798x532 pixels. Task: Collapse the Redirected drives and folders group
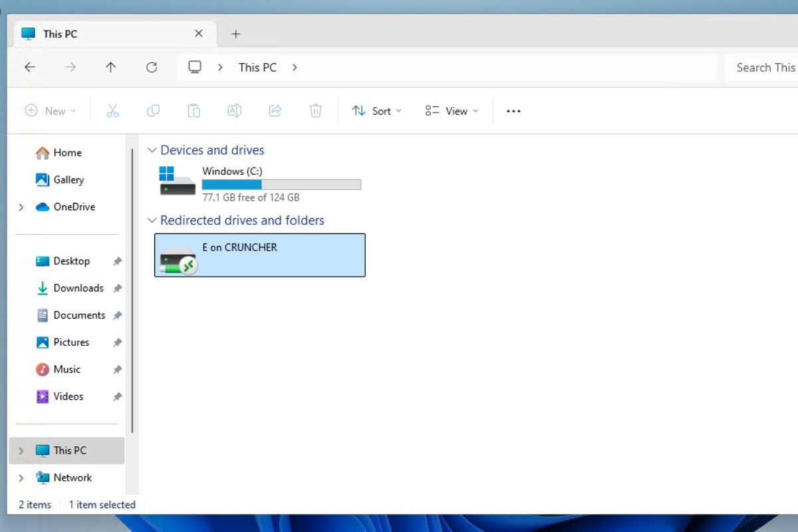click(152, 220)
